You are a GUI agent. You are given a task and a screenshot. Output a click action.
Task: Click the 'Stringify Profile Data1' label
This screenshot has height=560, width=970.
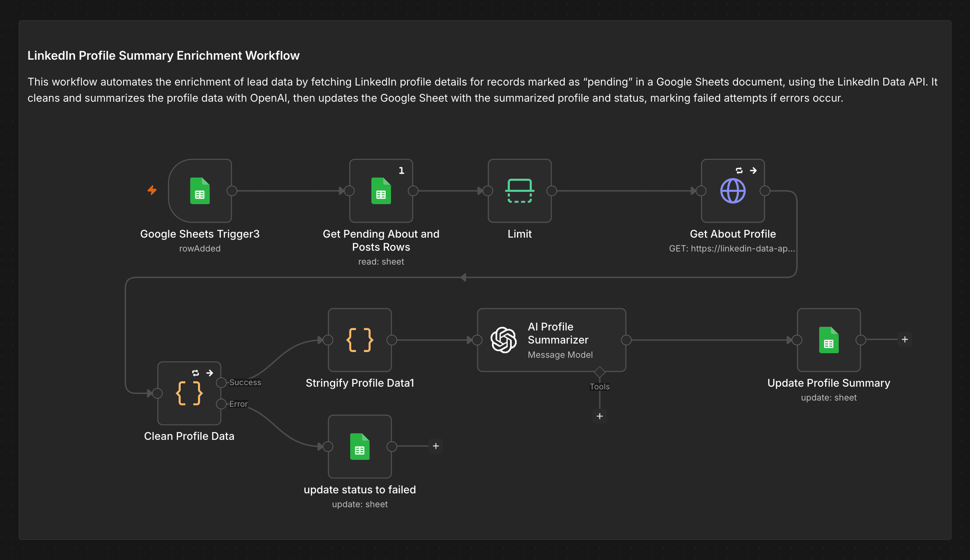(360, 383)
